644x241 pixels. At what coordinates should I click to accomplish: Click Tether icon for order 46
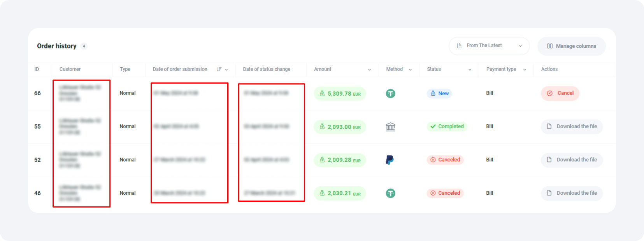(x=390, y=193)
